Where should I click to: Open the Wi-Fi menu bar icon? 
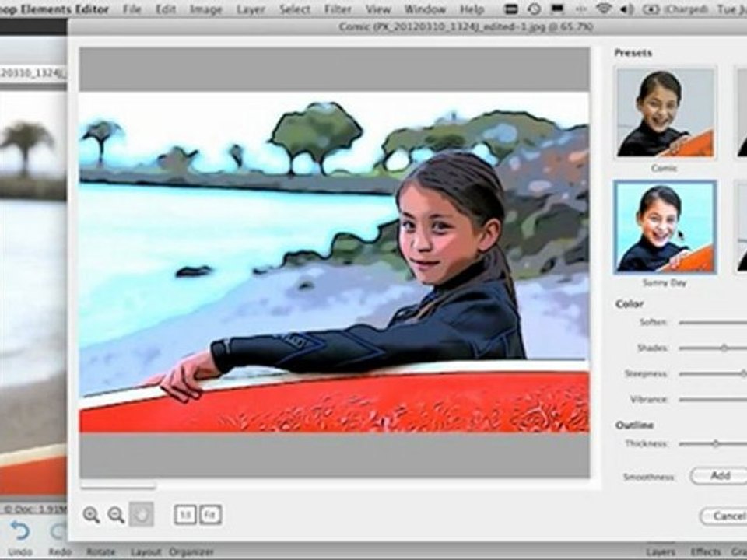tap(604, 9)
